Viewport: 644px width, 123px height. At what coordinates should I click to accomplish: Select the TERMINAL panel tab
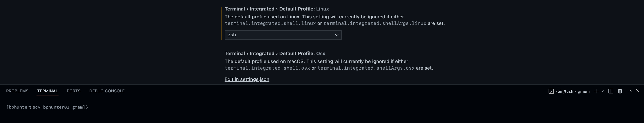click(48, 91)
